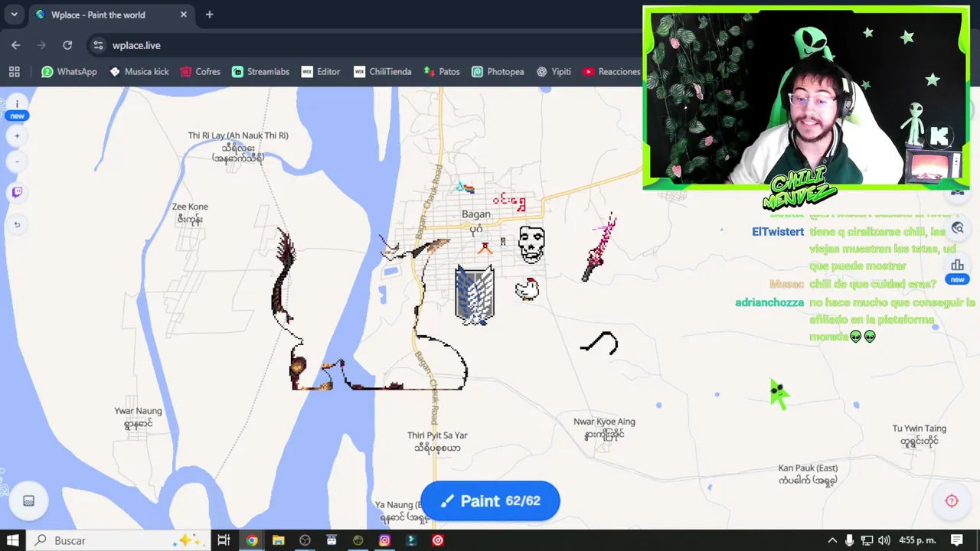The width and height of the screenshot is (980, 551).
Task: Open volume control in system tray
Action: coord(884,540)
